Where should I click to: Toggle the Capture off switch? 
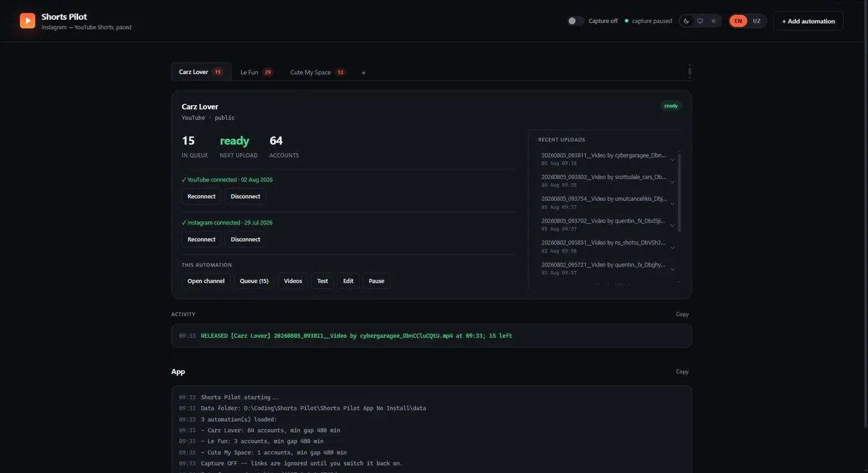click(575, 21)
